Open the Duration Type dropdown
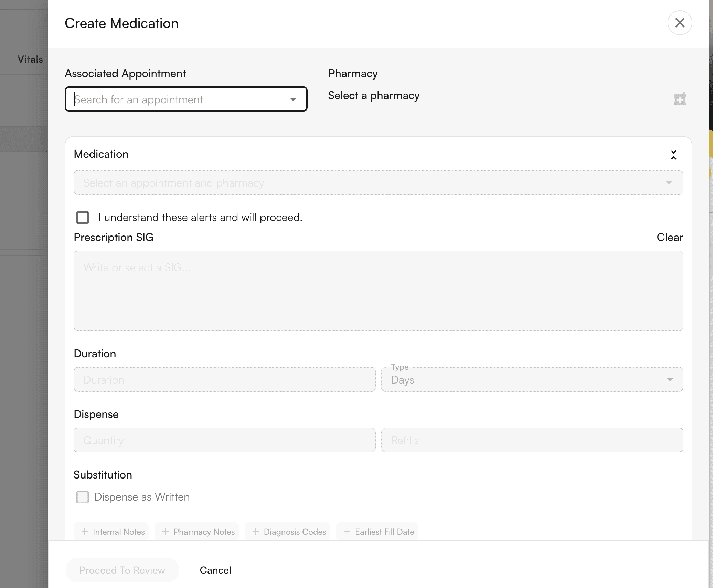Screen dimensions: 713x588 (532, 380)
